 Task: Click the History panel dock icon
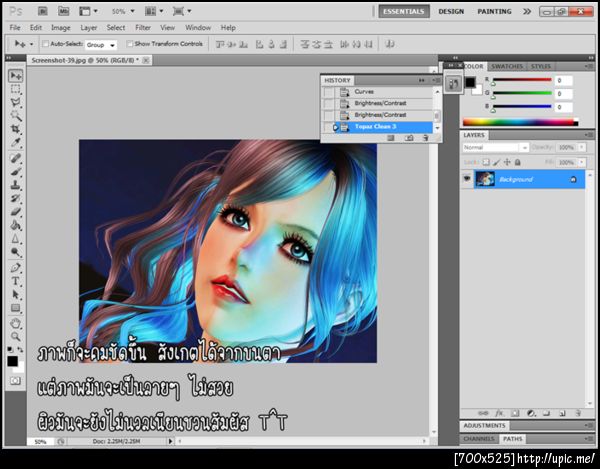453,83
